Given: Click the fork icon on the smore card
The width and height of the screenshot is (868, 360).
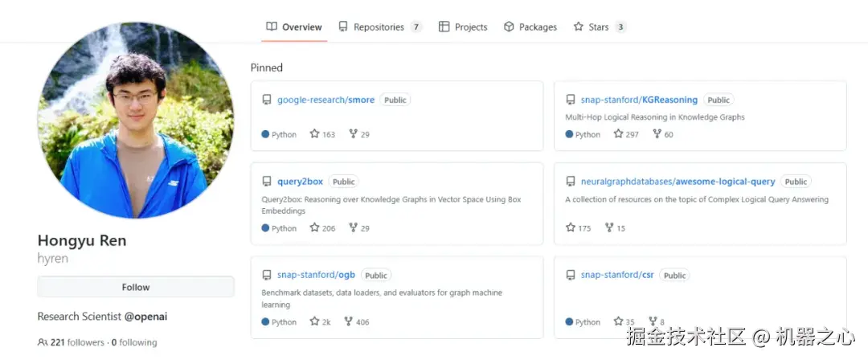Looking at the screenshot, I should pyautogui.click(x=353, y=133).
